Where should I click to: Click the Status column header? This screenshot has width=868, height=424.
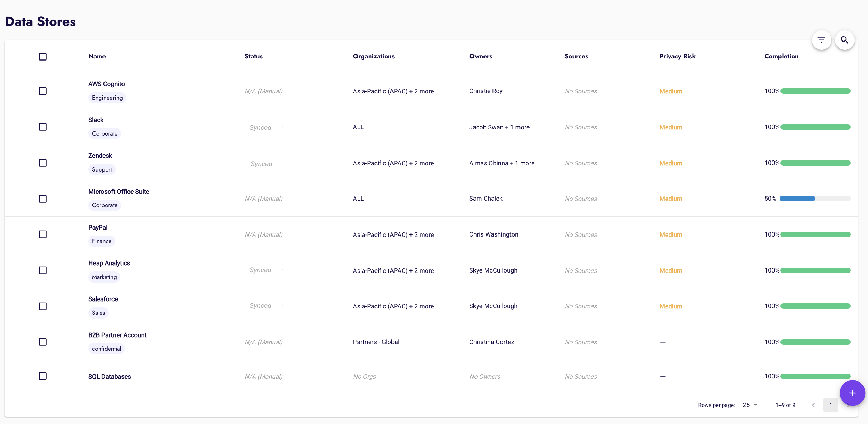(254, 56)
